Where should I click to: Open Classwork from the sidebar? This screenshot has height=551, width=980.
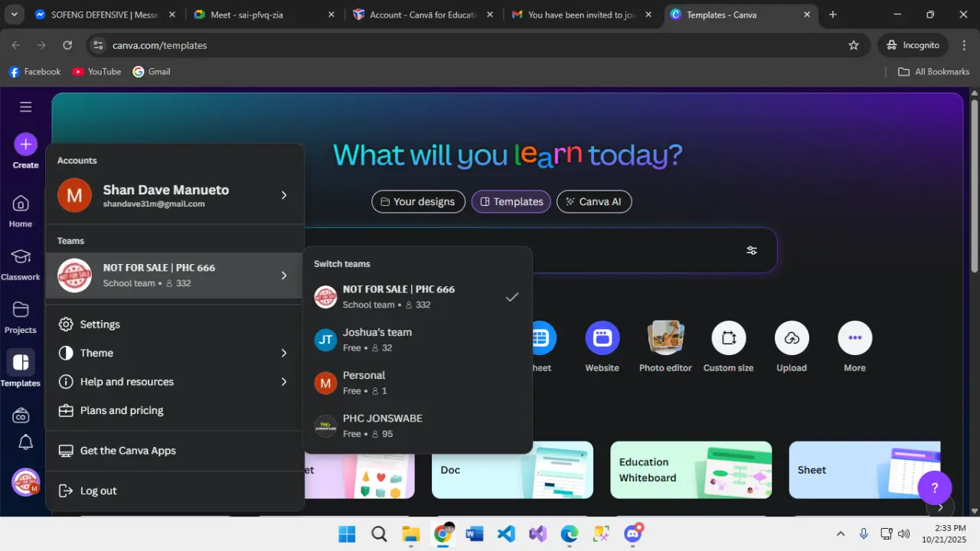coord(21,265)
